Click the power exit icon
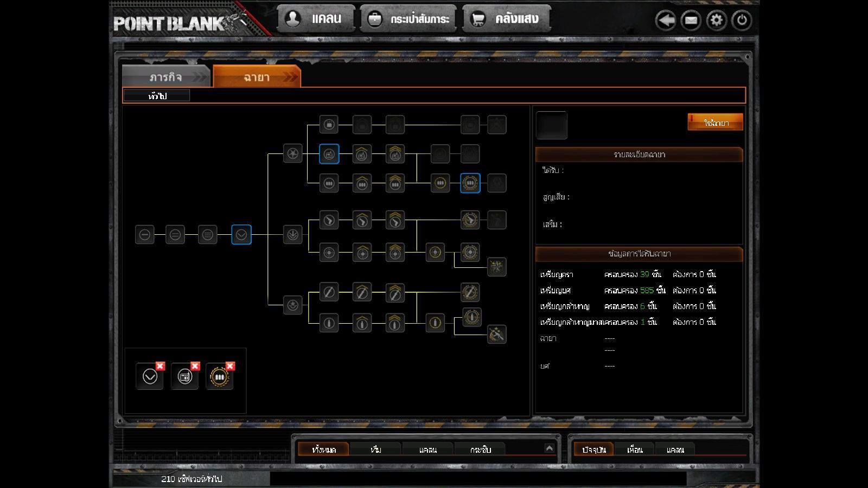The height and width of the screenshot is (488, 868). [742, 21]
